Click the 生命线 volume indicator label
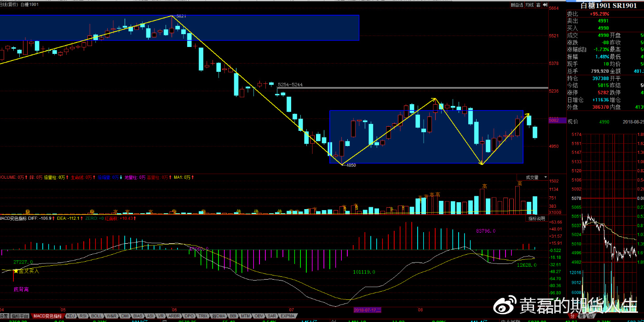The height and width of the screenshot is (322, 644). (82, 177)
